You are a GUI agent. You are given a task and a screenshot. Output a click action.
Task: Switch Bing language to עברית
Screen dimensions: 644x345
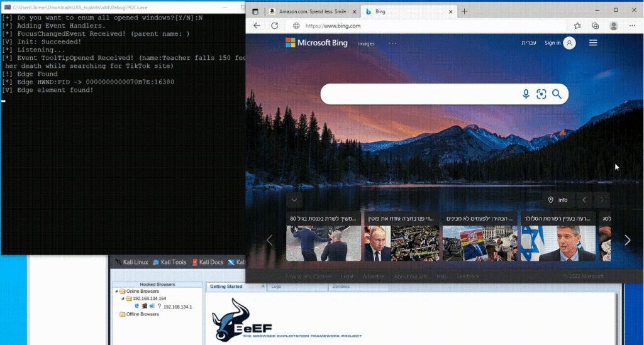click(528, 43)
